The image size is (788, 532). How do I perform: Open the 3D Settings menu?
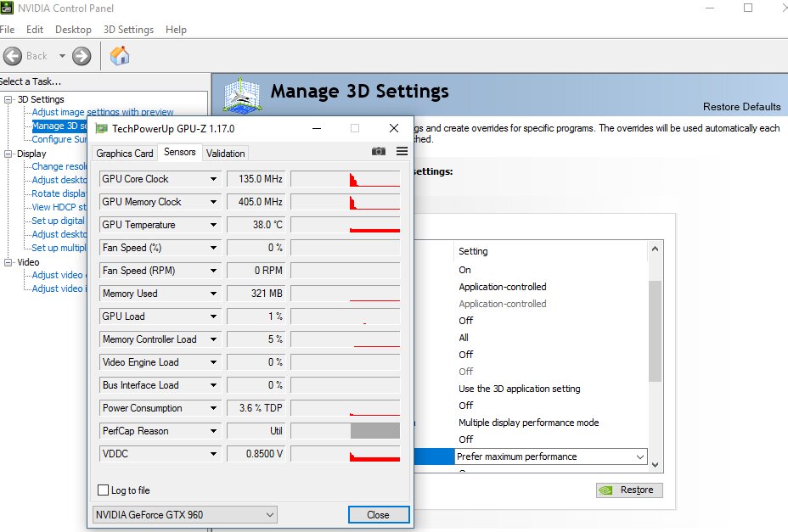pyautogui.click(x=129, y=30)
